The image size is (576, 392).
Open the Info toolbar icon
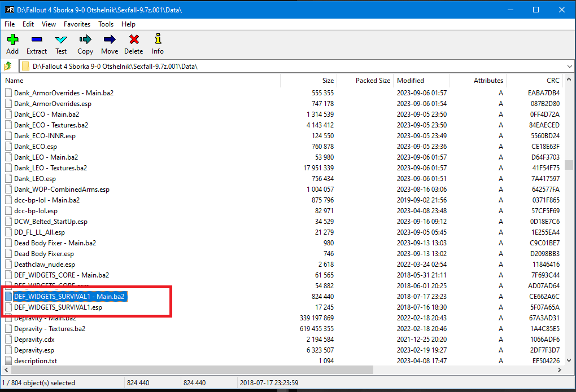[x=158, y=44]
